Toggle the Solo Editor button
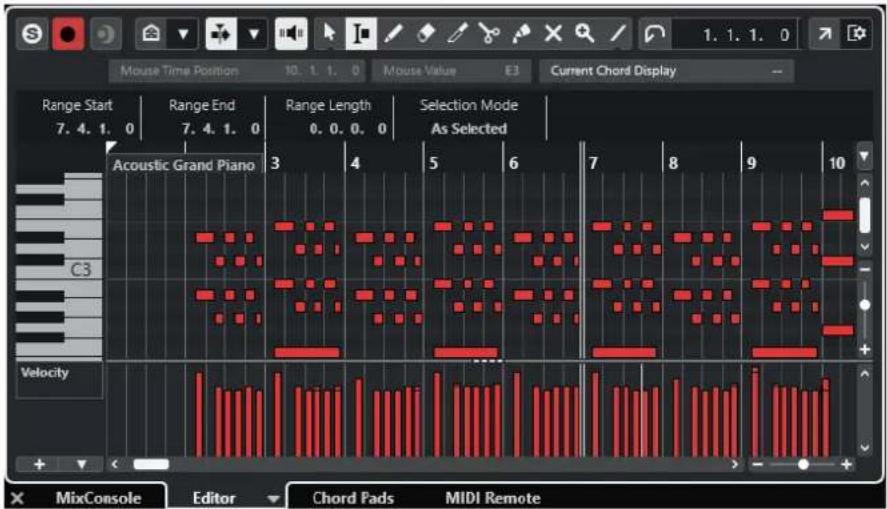 click(x=32, y=34)
